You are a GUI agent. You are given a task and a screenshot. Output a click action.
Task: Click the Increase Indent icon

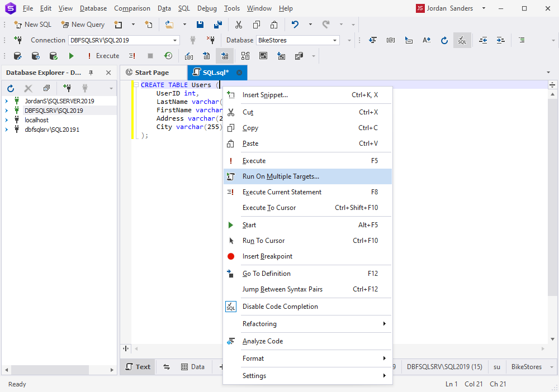click(x=500, y=40)
